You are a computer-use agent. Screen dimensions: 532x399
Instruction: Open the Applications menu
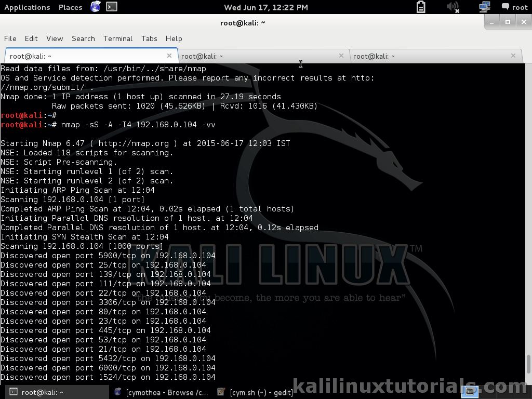click(27, 7)
